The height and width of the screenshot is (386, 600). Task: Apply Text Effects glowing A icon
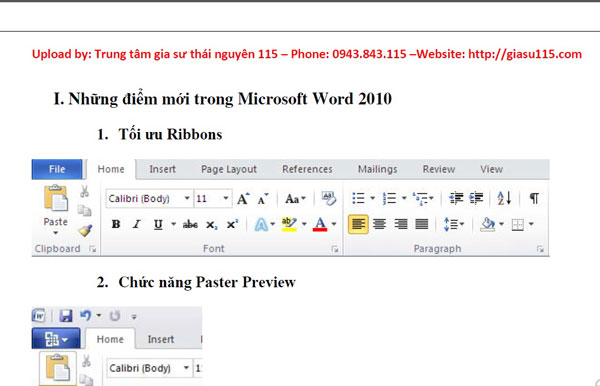(261, 225)
